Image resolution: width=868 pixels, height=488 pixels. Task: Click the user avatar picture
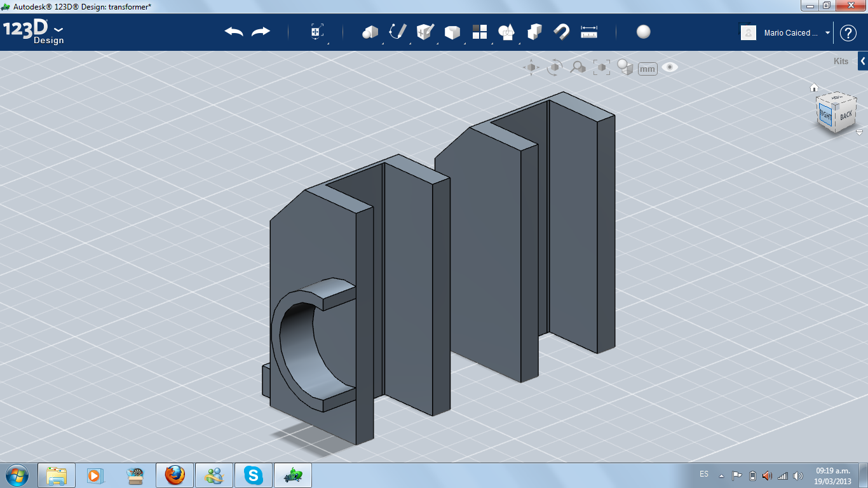point(749,33)
